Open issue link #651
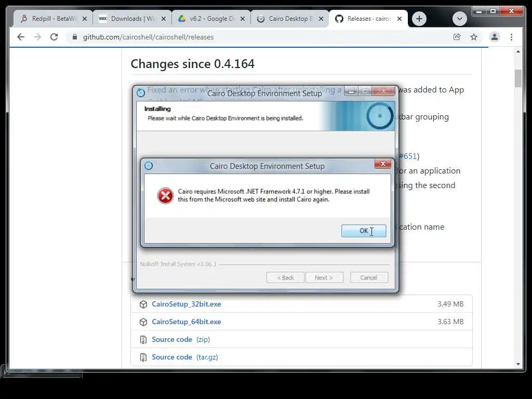The image size is (532, 399). coord(408,156)
